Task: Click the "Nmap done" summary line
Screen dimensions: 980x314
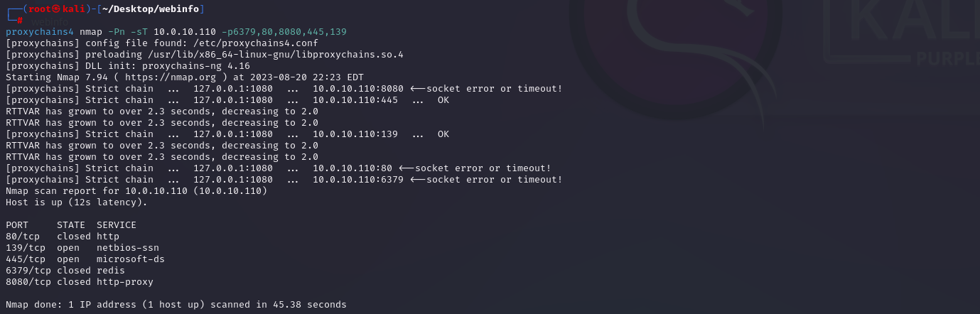Action: tap(176, 305)
